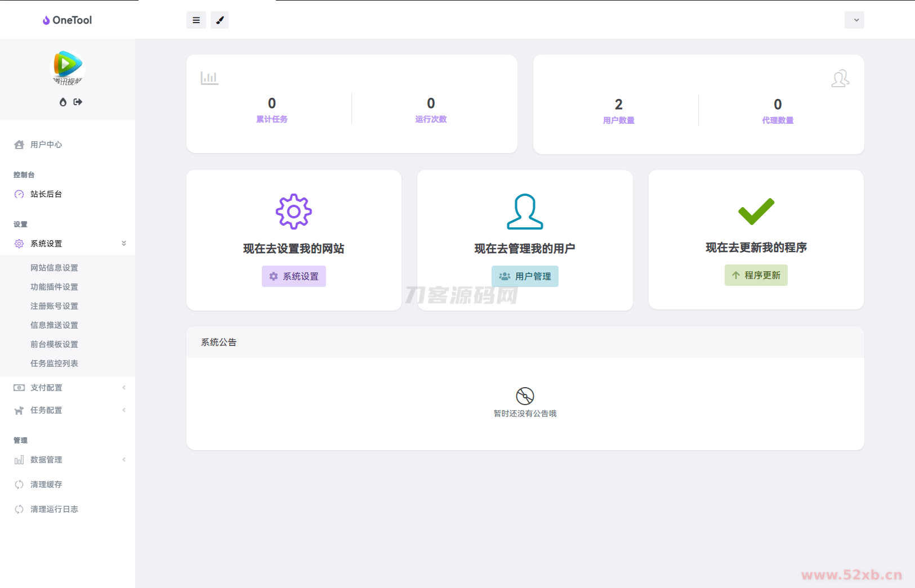Click the OneTool logo

68,20
